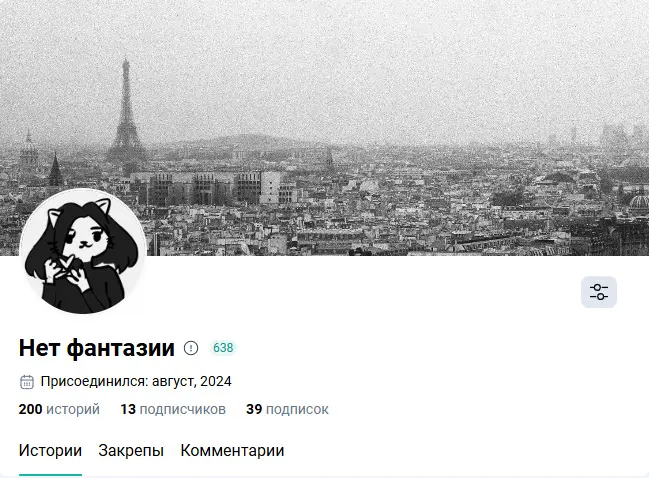649x478 pixels.
Task: Switch to the Закрепы tab
Action: pos(131,451)
